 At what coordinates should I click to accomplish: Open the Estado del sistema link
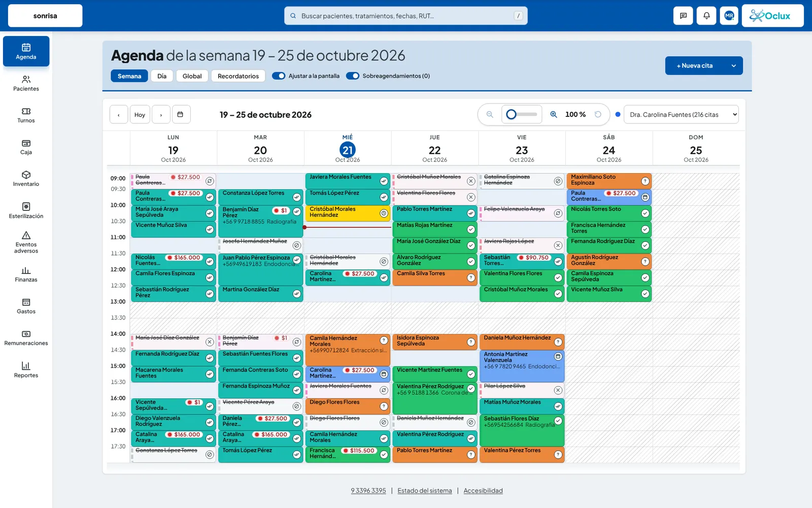click(425, 491)
